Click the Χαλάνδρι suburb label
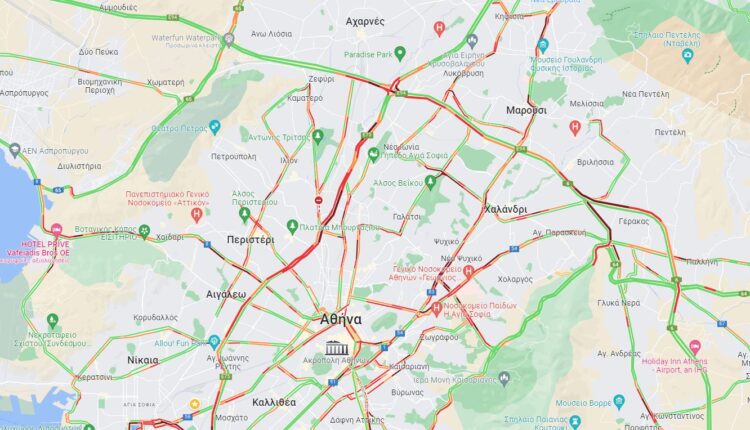750x430 pixels. (x=506, y=209)
